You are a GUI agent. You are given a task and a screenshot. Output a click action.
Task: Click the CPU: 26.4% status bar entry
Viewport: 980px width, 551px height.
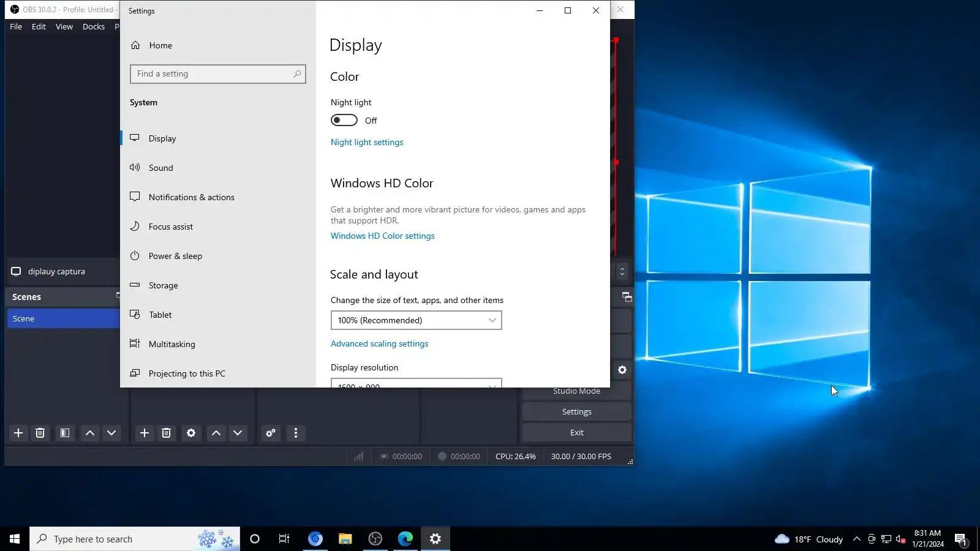tap(516, 457)
